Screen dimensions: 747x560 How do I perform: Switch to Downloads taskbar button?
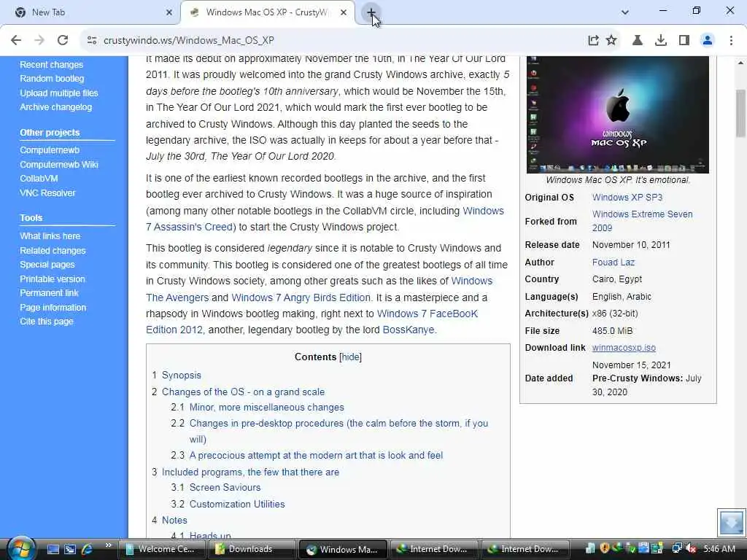(251, 549)
